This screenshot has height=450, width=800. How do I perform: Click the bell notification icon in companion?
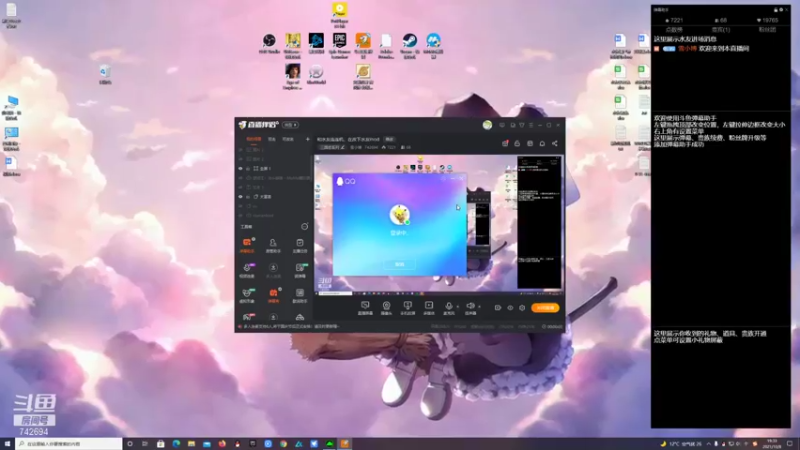pyautogui.click(x=542, y=143)
